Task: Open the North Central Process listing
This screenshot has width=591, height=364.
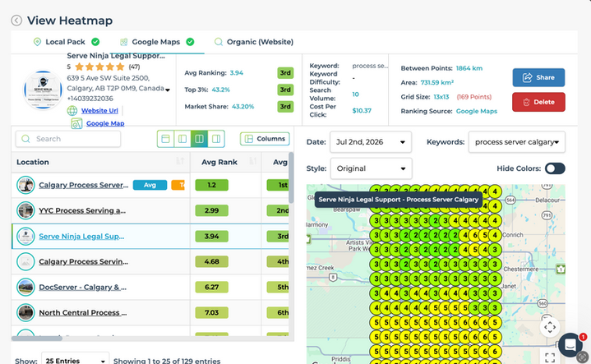Action: 82,313
